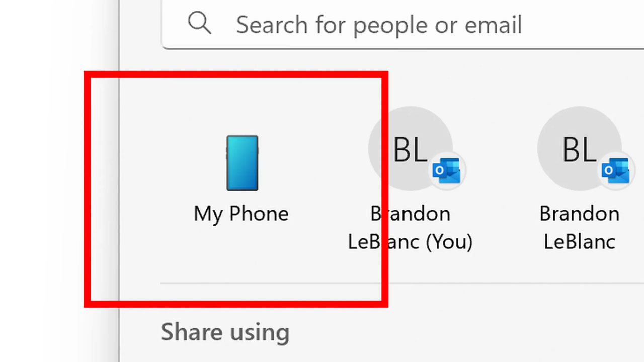644x362 pixels.
Task: Click the divider line above Share using
Action: coord(403,283)
